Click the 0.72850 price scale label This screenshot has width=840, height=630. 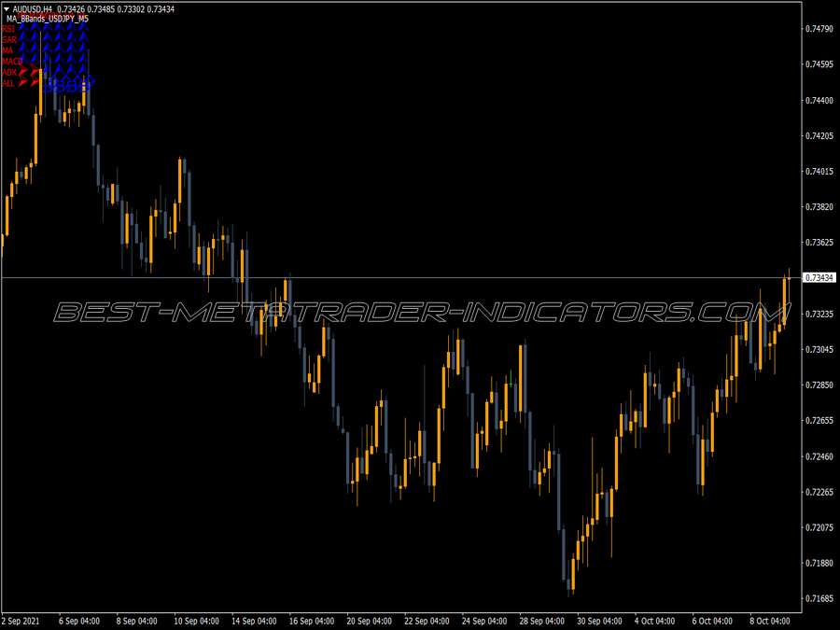tap(819, 385)
